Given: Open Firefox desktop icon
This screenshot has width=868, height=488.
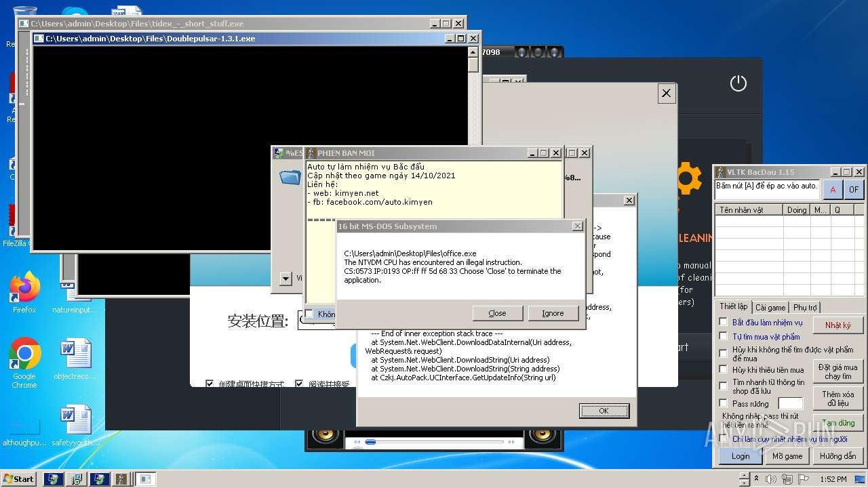Looking at the screenshot, I should click(24, 293).
